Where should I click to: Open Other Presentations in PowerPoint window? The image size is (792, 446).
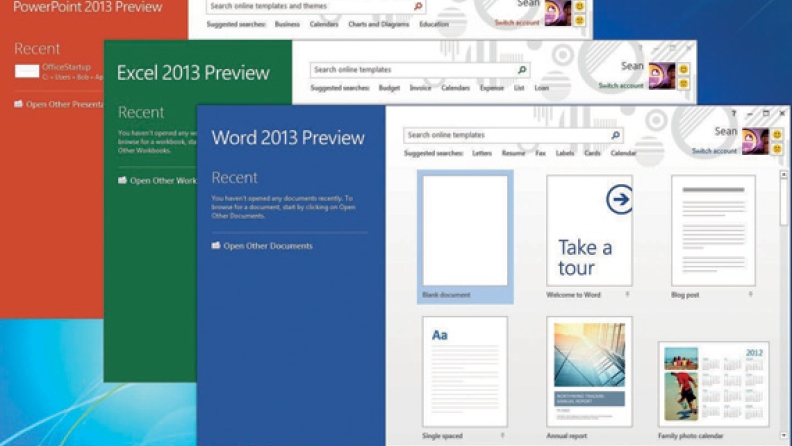click(64, 105)
